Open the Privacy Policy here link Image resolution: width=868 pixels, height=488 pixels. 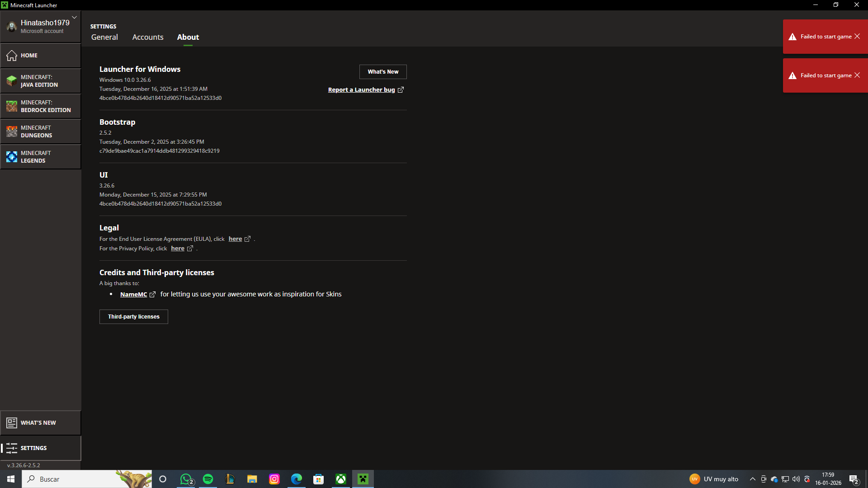(x=178, y=249)
